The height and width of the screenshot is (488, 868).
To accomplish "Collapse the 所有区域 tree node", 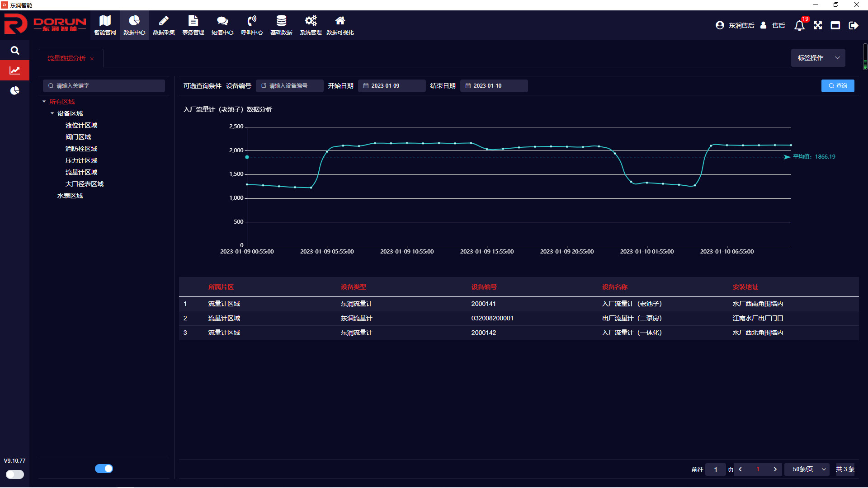I will point(44,102).
